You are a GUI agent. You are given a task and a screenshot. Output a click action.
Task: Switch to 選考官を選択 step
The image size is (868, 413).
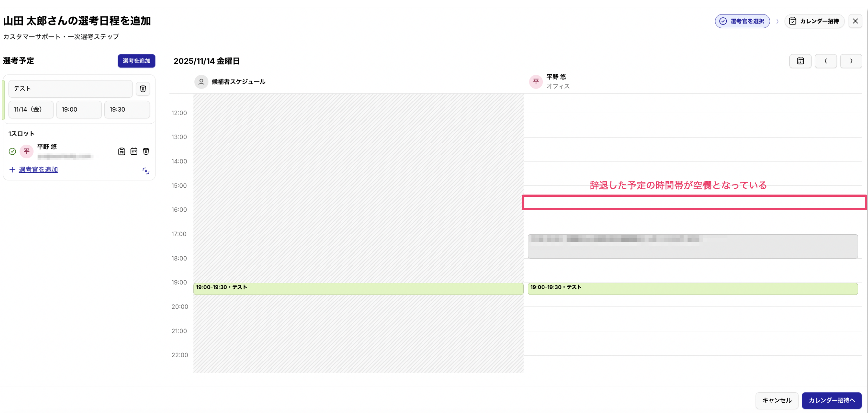742,21
